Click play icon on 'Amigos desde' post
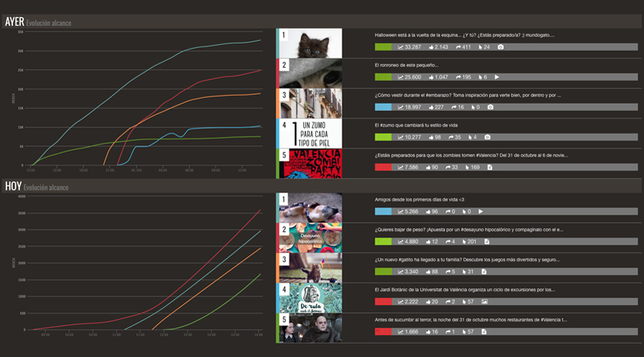 point(480,212)
